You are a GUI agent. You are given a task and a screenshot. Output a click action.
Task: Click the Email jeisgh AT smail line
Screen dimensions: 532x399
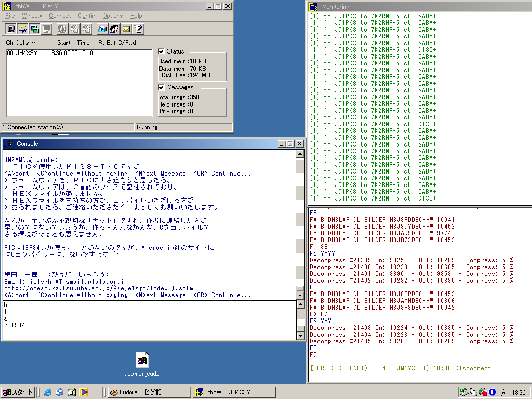pos(66,282)
